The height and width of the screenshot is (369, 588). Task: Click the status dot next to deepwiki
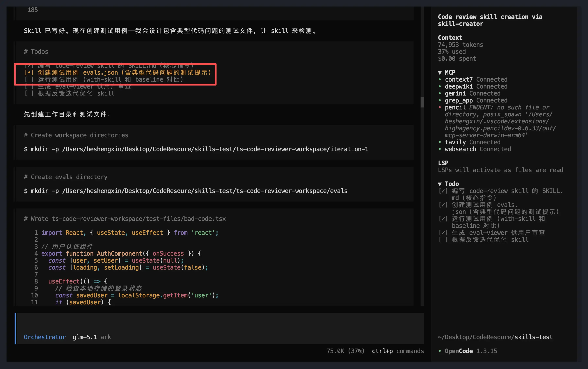440,86
